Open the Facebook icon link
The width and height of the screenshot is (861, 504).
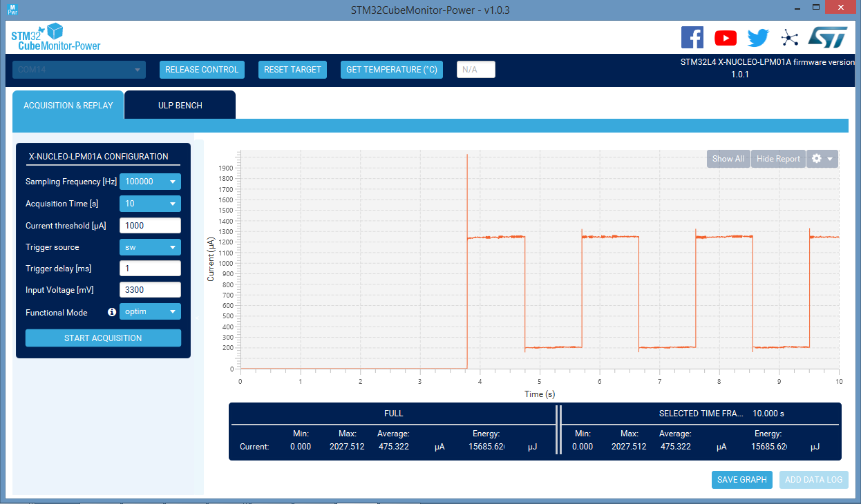(x=692, y=37)
